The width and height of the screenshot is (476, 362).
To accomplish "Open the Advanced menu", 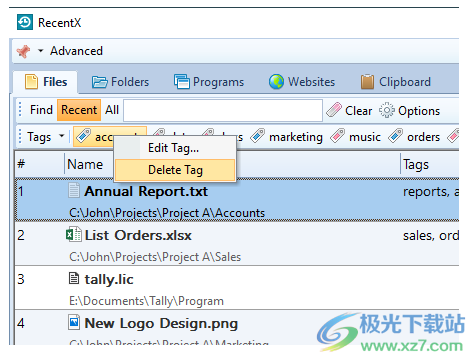I will click(x=76, y=51).
